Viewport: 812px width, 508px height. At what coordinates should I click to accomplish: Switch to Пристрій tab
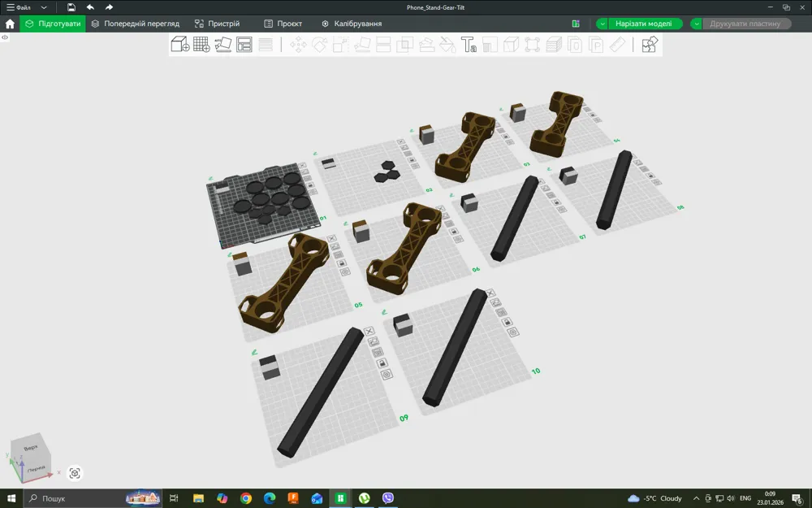(x=218, y=24)
